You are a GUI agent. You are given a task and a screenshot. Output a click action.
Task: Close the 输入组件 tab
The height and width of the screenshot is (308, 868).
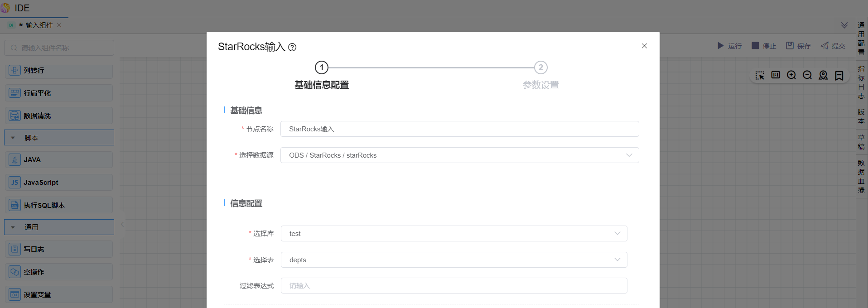point(59,25)
